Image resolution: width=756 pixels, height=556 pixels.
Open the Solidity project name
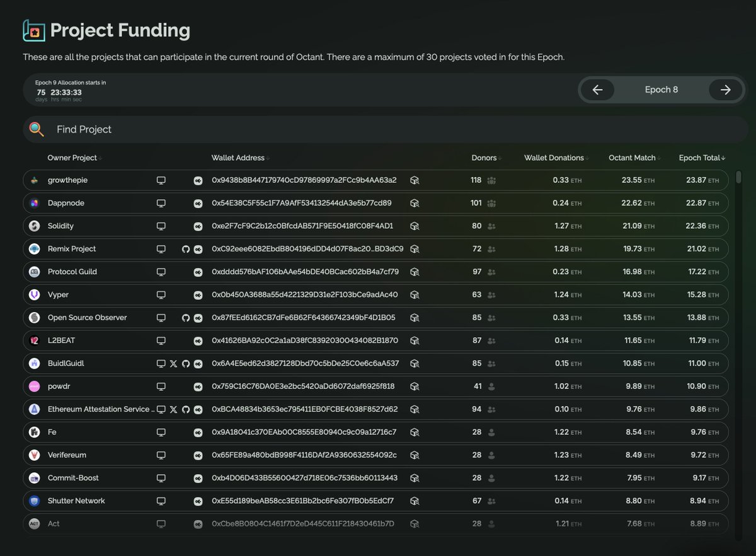[x=62, y=226]
